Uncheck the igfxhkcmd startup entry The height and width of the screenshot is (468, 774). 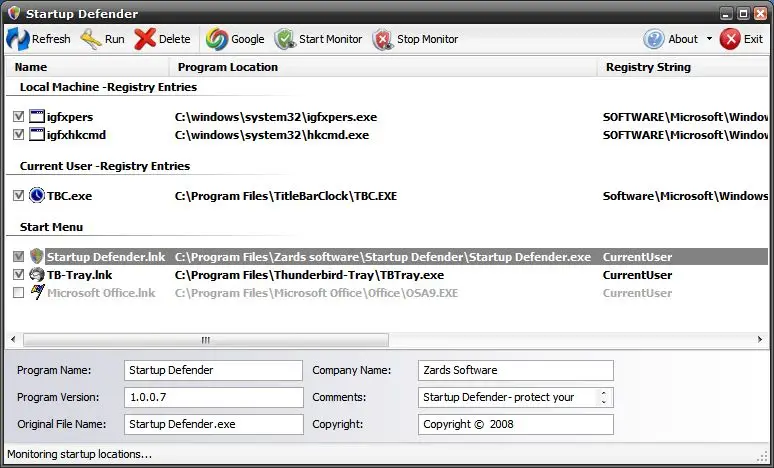tap(18, 135)
